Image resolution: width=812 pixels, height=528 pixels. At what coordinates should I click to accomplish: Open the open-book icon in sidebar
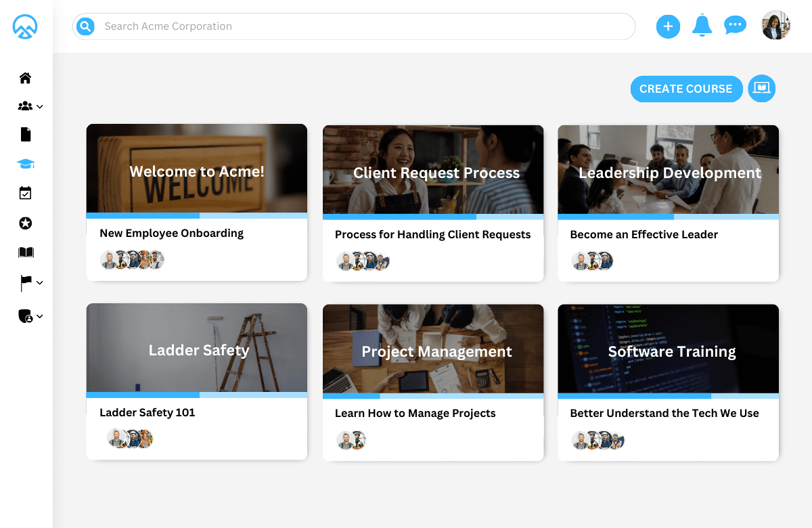point(26,252)
